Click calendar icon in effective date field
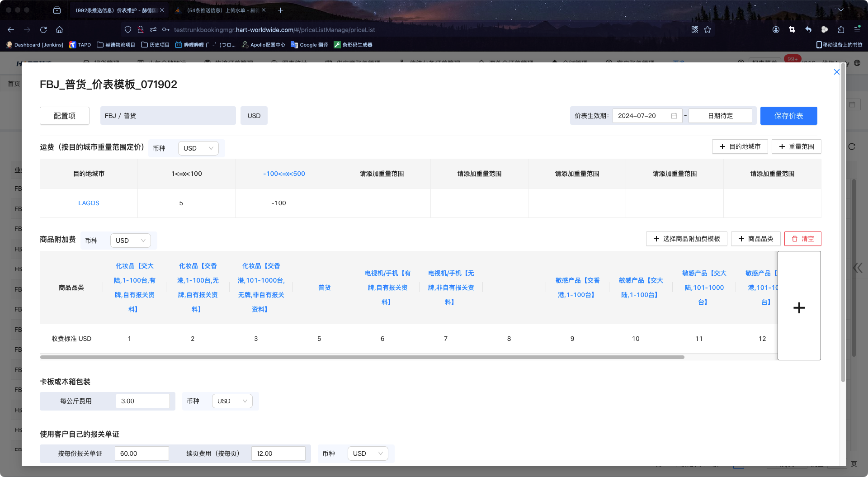The width and height of the screenshot is (868, 477). (x=674, y=116)
